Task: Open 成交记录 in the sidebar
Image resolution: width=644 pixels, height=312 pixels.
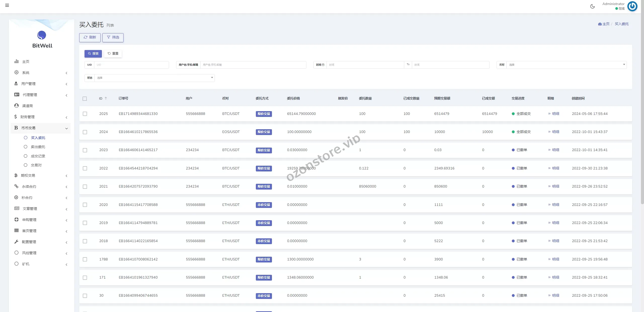Action: click(x=38, y=156)
